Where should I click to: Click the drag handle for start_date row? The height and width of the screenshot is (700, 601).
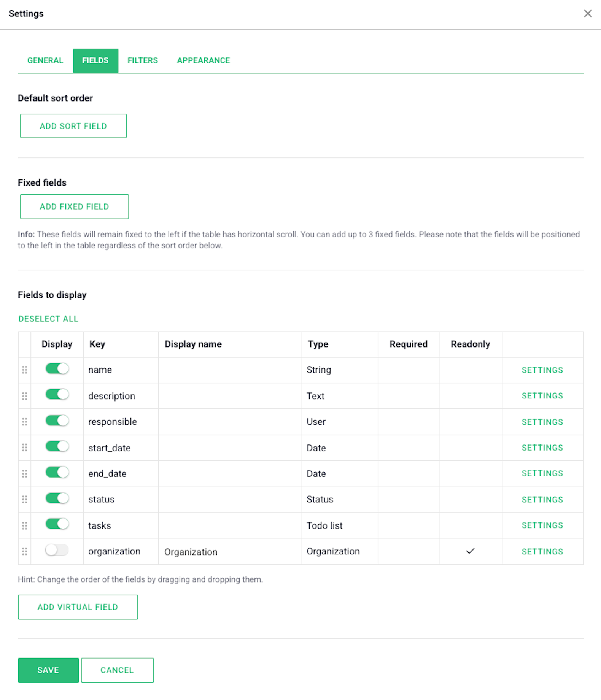(x=25, y=448)
